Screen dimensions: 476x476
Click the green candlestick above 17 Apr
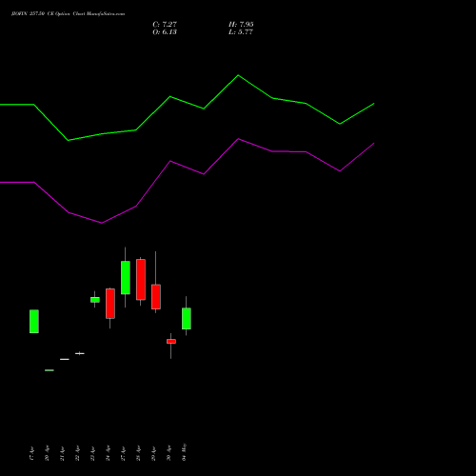pyautogui.click(x=34, y=321)
